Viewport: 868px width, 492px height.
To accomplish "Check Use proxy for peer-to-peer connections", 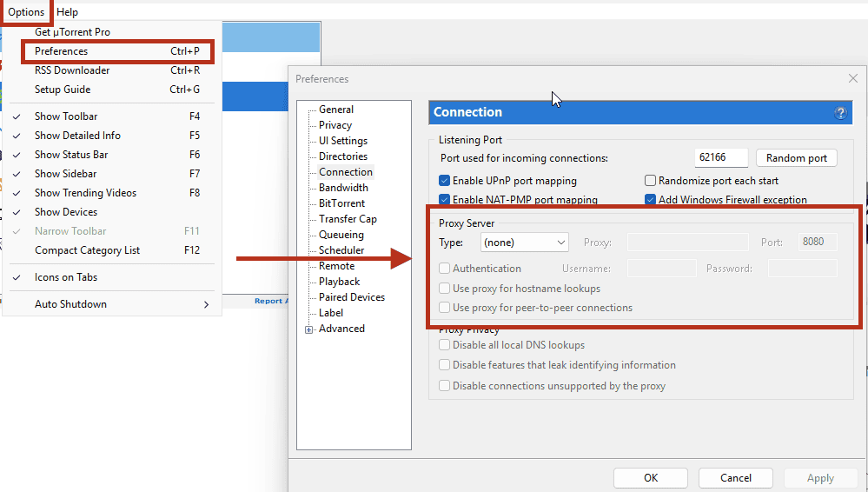I will pyautogui.click(x=444, y=308).
